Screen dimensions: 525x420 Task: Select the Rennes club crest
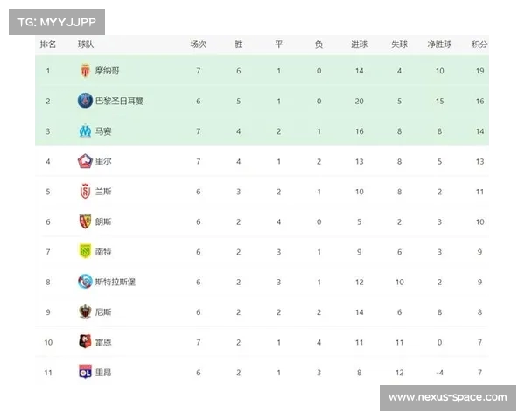tap(85, 341)
